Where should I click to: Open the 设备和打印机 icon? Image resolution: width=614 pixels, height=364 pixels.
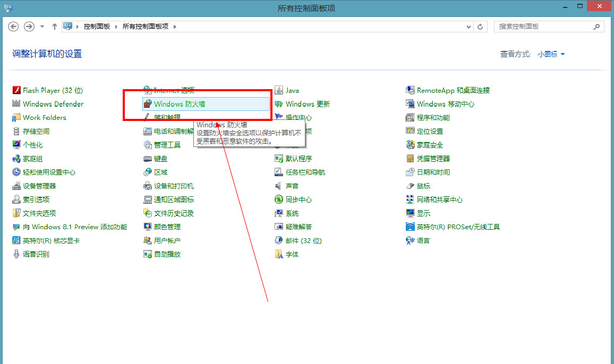[148, 186]
